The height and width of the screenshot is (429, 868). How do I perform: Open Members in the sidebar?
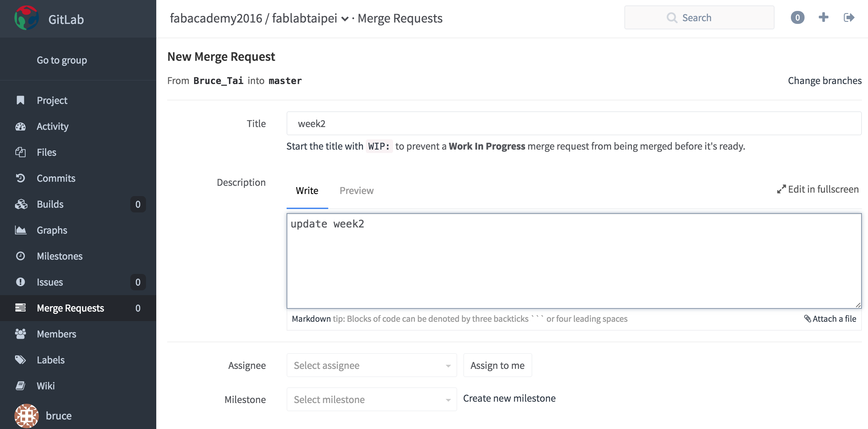(78, 334)
